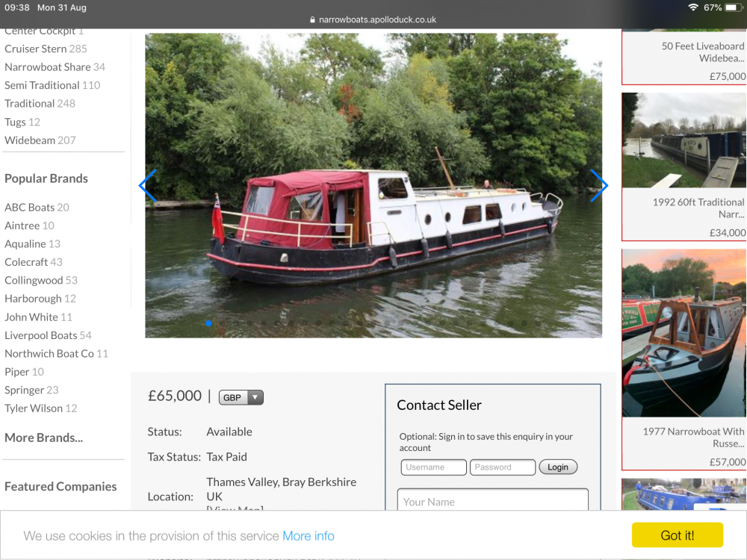Screen dimensions: 747x560
Task: Open the More info cookie link
Action: click(x=309, y=535)
